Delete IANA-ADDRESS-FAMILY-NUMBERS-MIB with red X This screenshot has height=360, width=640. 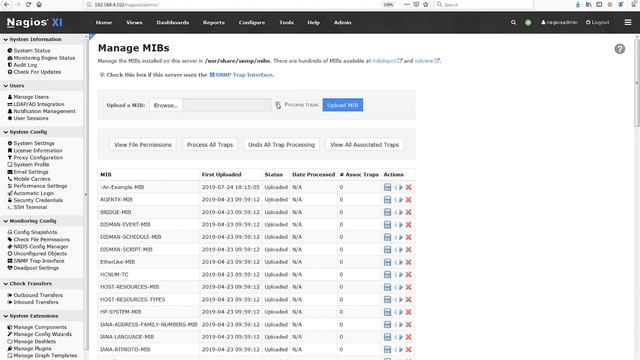tap(408, 324)
